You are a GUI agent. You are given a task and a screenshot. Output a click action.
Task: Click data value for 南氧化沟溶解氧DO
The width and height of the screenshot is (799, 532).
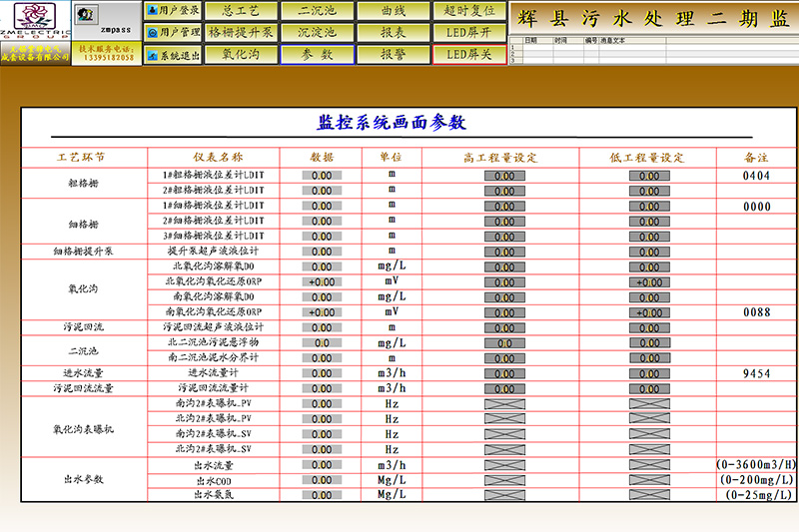[x=322, y=297]
